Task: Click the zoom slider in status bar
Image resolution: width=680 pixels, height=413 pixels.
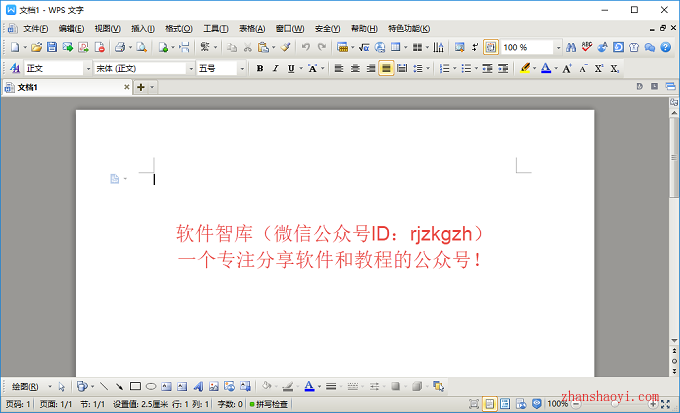Action: pos(614,404)
